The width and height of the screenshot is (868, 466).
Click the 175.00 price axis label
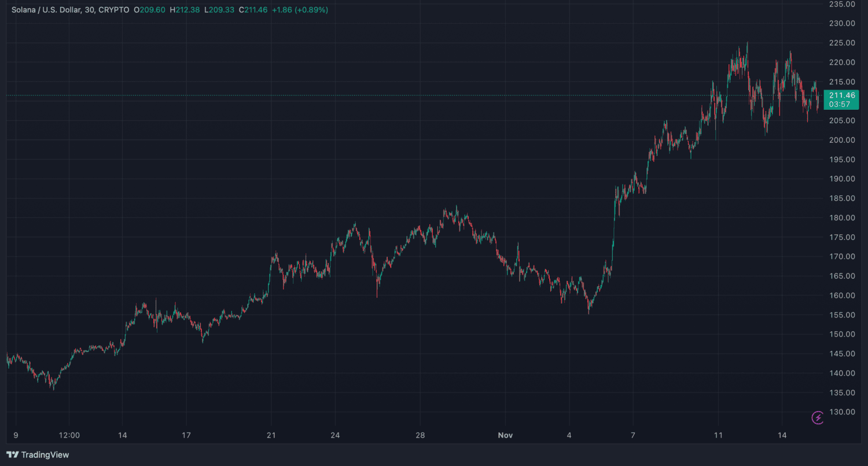842,237
